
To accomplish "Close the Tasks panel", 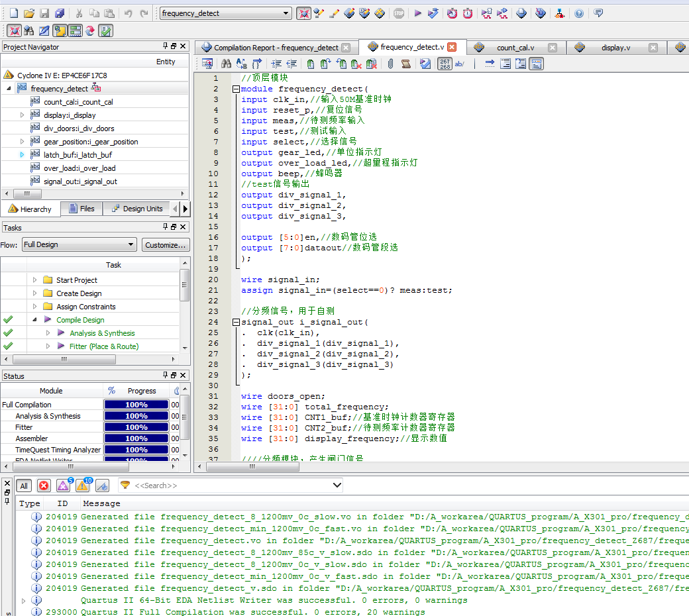I will (x=183, y=227).
